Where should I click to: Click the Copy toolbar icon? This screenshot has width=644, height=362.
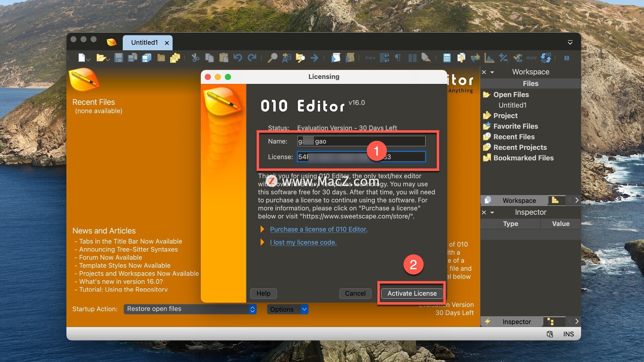[209, 58]
